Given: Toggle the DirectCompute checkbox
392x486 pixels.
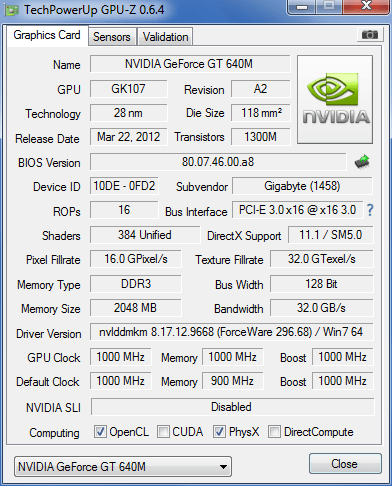Looking at the screenshot, I should [x=274, y=432].
